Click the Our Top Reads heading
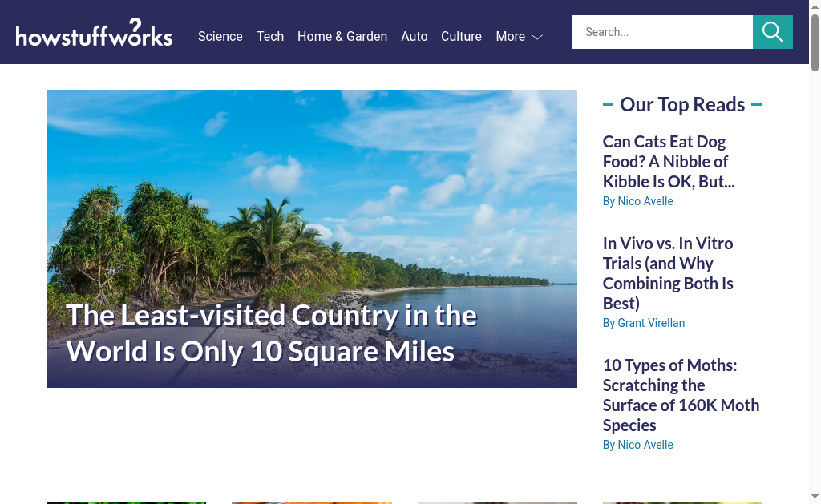 click(682, 105)
